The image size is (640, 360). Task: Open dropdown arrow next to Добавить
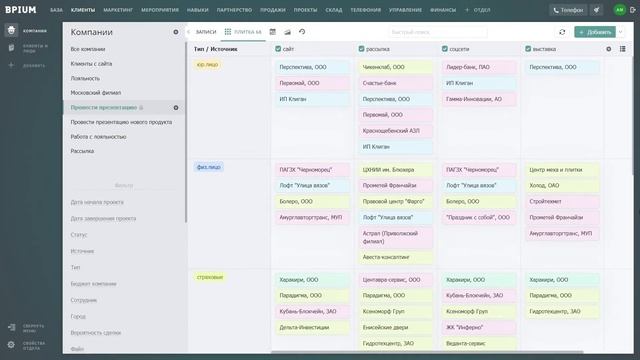coord(620,32)
